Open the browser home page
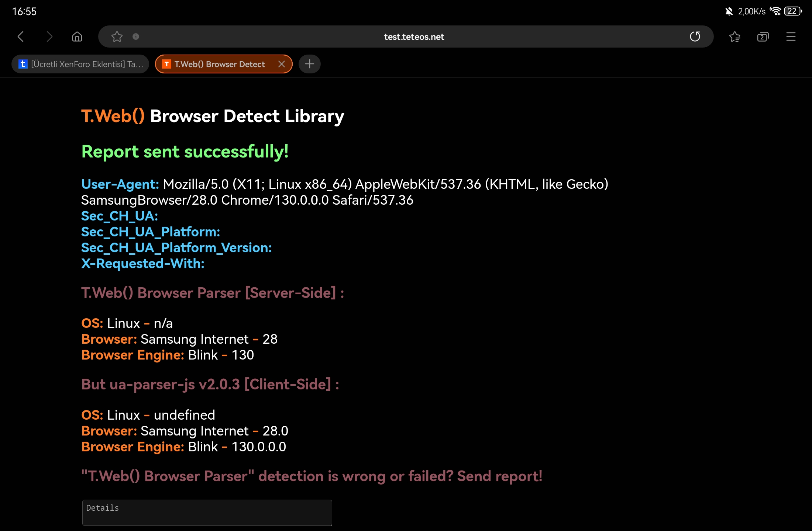The height and width of the screenshot is (531, 812). (77, 37)
